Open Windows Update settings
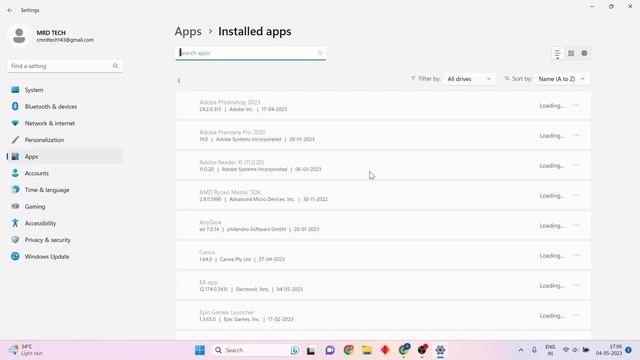This screenshot has height=360, width=640. 65,257
